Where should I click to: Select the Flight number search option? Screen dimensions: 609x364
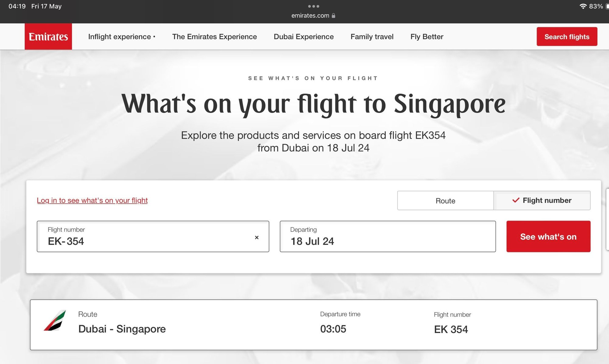click(542, 201)
